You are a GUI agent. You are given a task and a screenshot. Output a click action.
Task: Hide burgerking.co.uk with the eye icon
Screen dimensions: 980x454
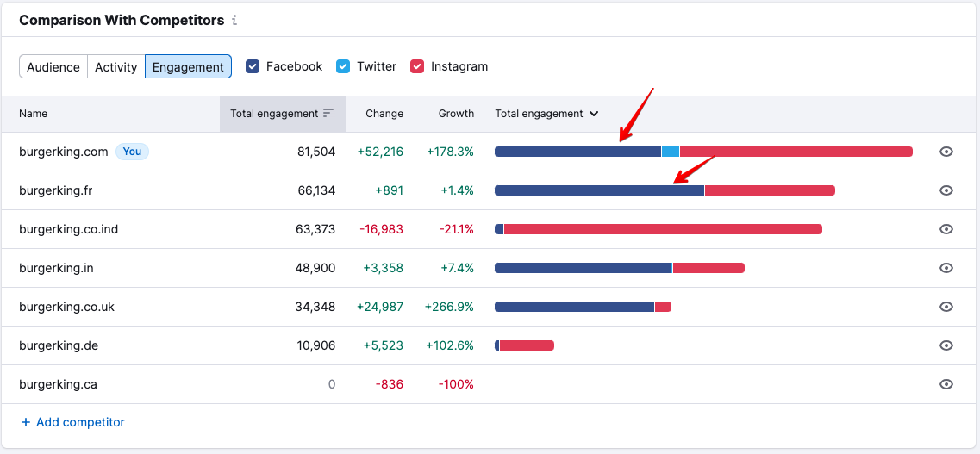(x=946, y=307)
